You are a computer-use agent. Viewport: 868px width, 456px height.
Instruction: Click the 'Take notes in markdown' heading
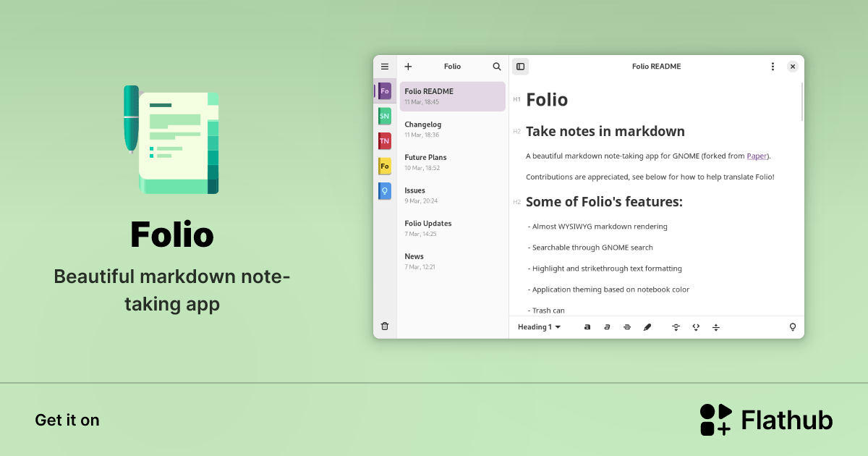pyautogui.click(x=605, y=132)
